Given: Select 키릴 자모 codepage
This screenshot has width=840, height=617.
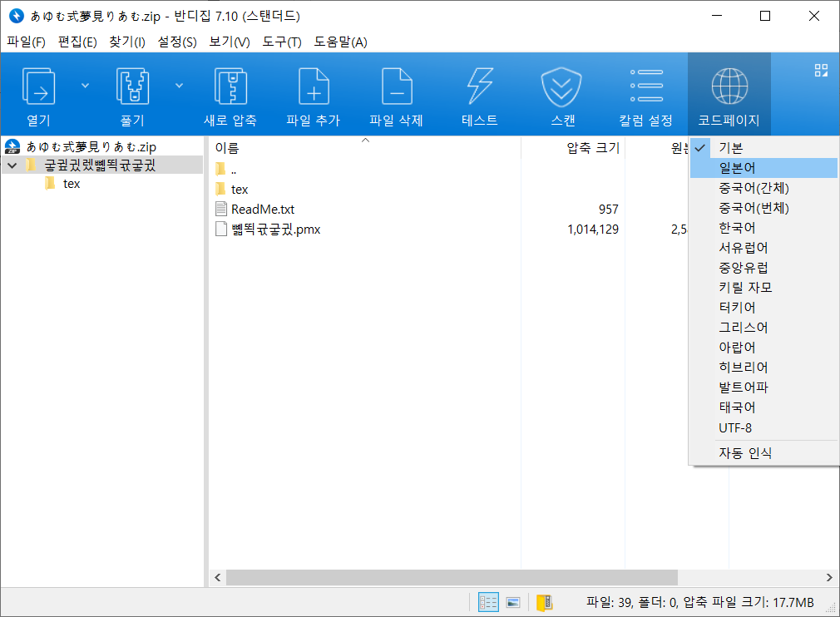Looking at the screenshot, I should [x=763, y=287].
